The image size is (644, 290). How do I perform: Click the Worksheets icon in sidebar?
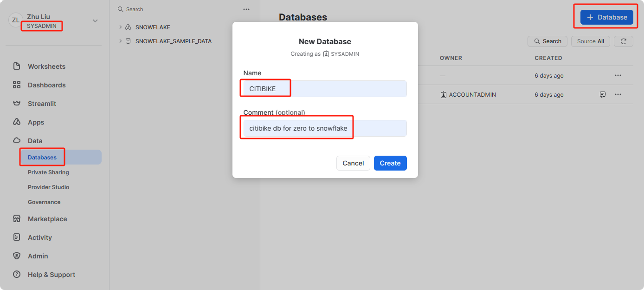pos(17,66)
